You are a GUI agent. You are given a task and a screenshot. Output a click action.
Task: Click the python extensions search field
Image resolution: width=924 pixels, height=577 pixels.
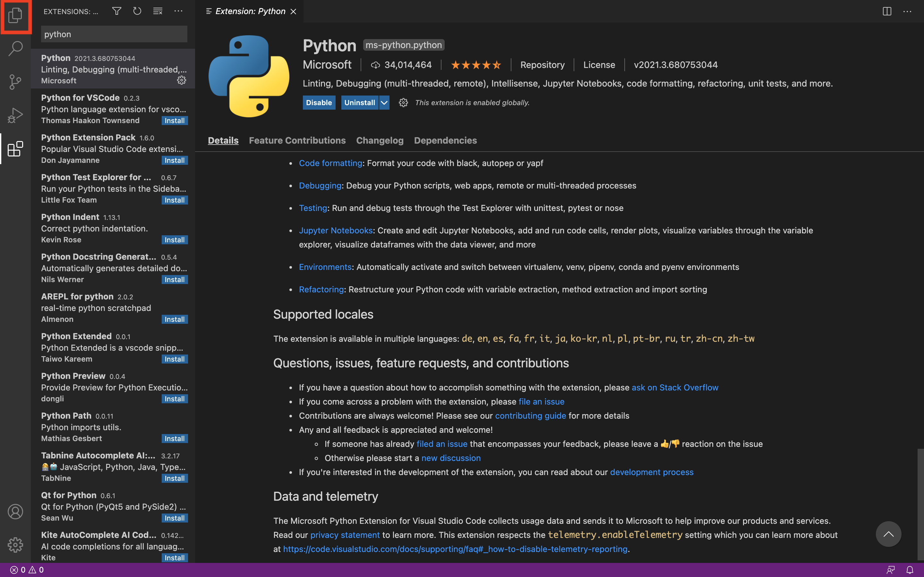pos(114,34)
